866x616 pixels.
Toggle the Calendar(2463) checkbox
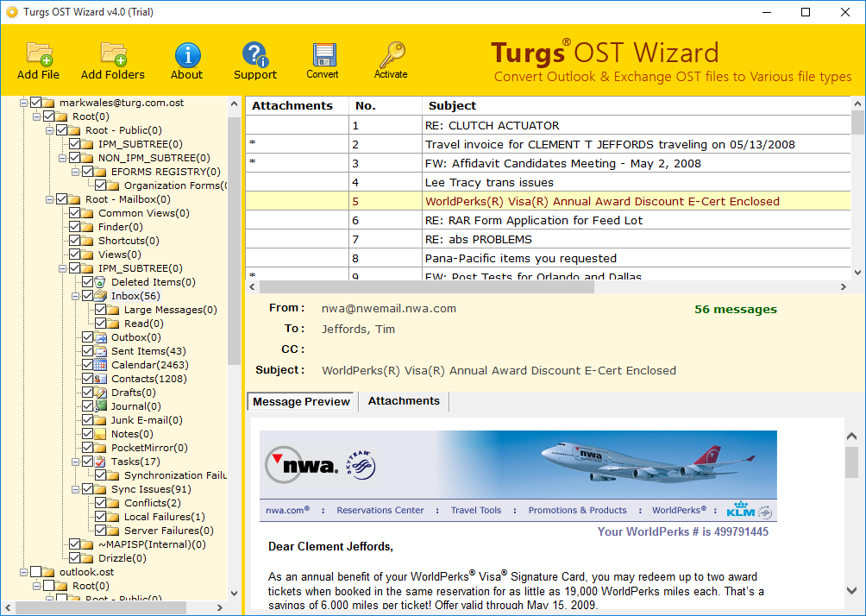point(87,365)
